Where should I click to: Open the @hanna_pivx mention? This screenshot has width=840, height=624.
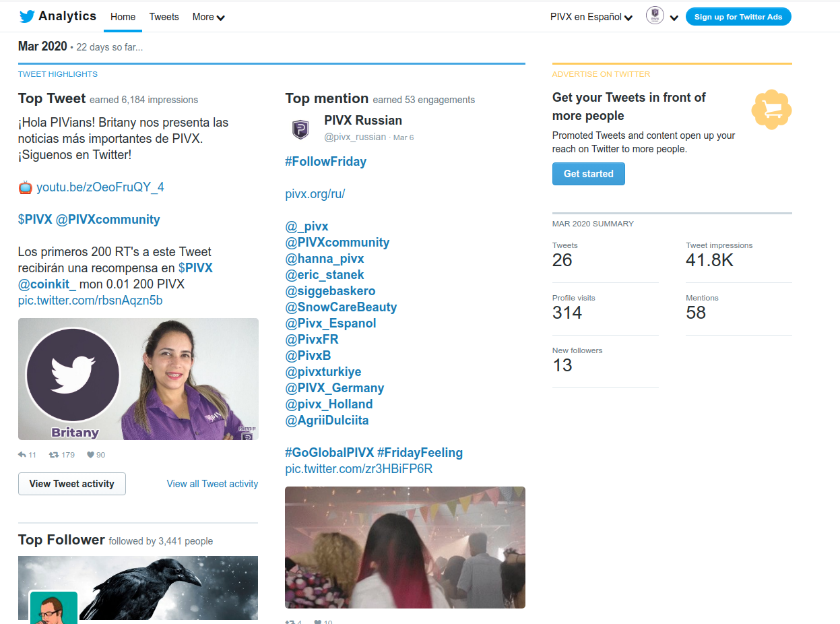pyautogui.click(x=325, y=259)
